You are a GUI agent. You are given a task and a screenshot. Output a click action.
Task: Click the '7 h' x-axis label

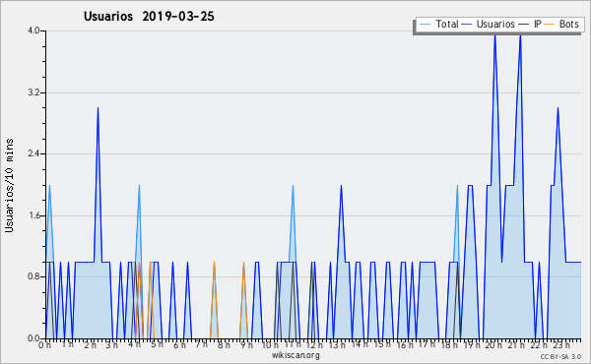pyautogui.click(x=202, y=344)
